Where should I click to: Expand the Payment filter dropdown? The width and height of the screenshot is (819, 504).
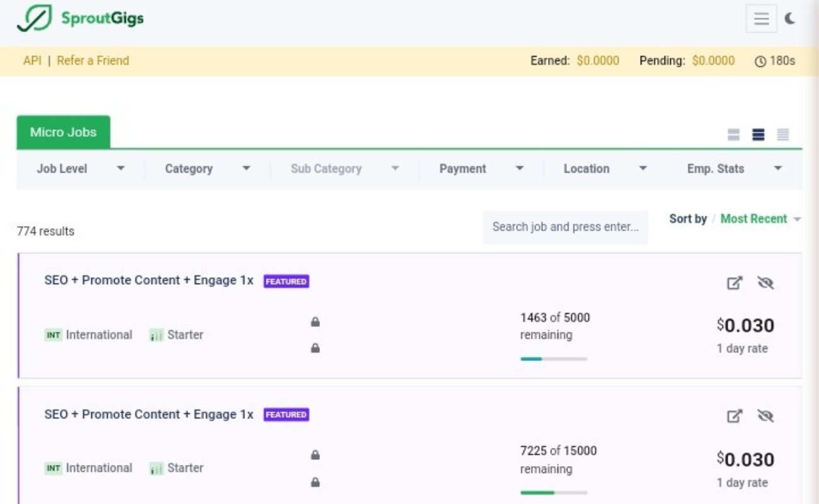coord(481,169)
